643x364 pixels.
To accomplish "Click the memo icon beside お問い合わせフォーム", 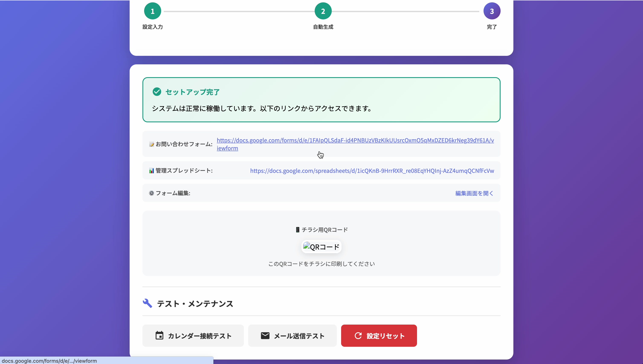I will point(151,144).
